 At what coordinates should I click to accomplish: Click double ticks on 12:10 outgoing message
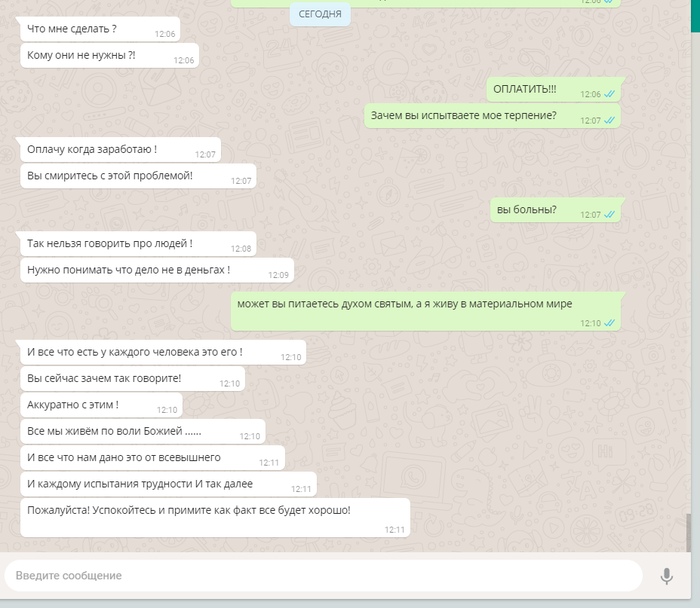click(x=609, y=323)
